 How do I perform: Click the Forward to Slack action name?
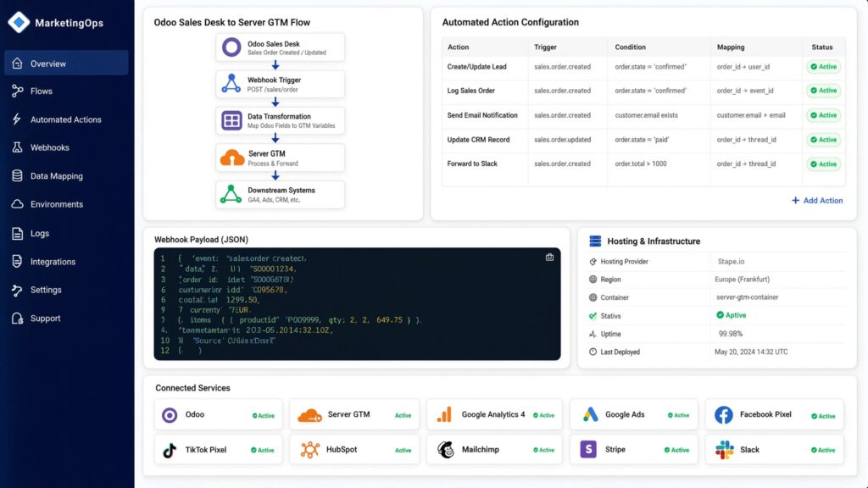[x=472, y=164]
